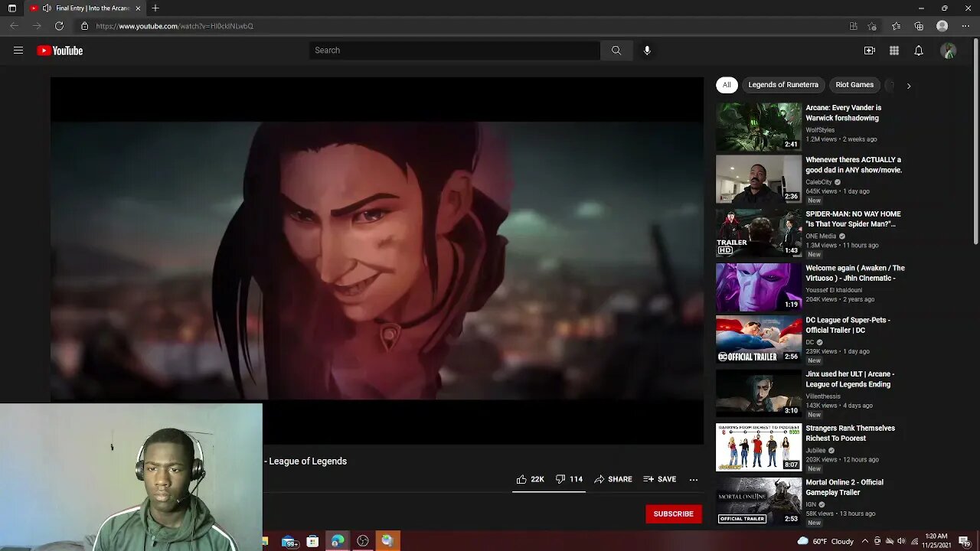Select the Riot Games chip
This screenshot has height=551, width=980.
pyautogui.click(x=854, y=85)
